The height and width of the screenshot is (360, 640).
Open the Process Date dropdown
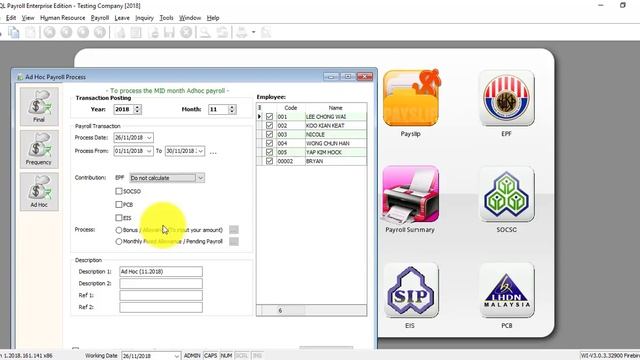point(149,138)
